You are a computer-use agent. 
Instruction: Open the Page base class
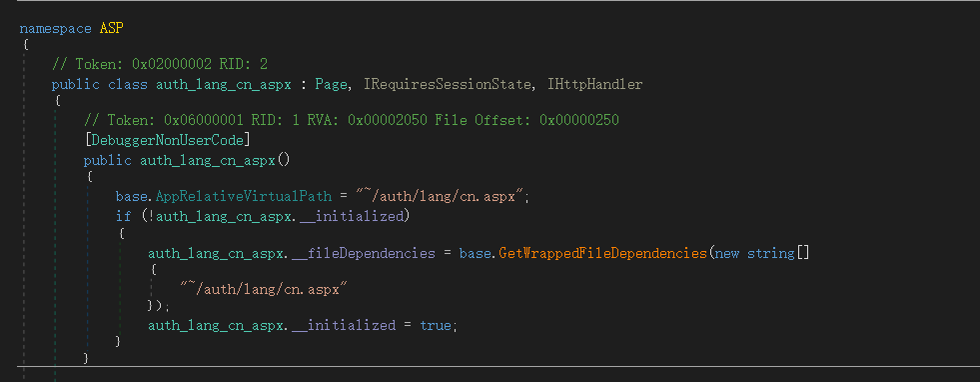point(331,84)
